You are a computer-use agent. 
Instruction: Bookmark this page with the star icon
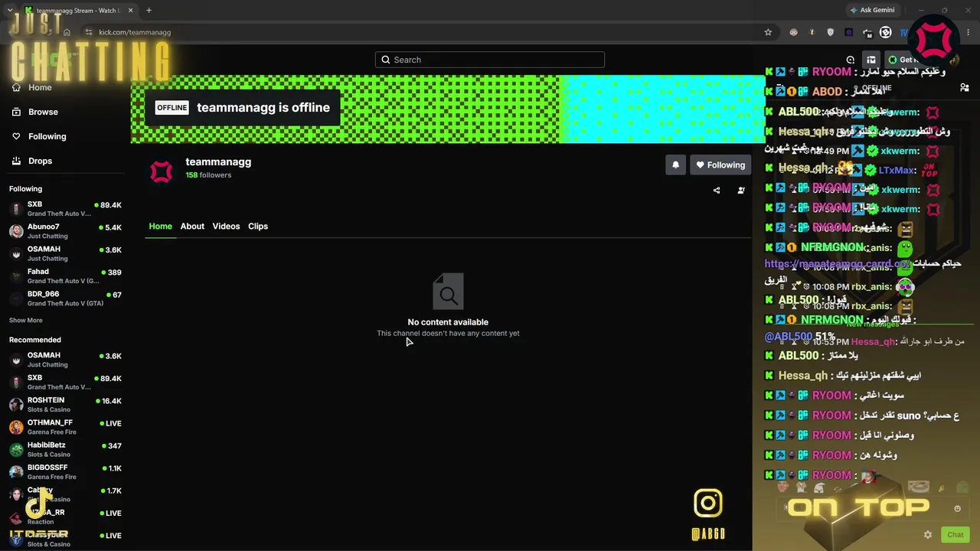pos(768,32)
